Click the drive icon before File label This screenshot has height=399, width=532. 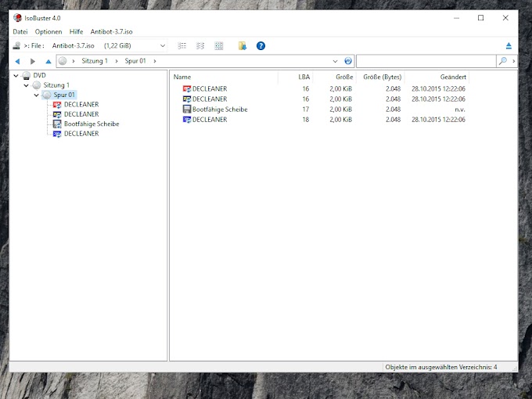16,45
